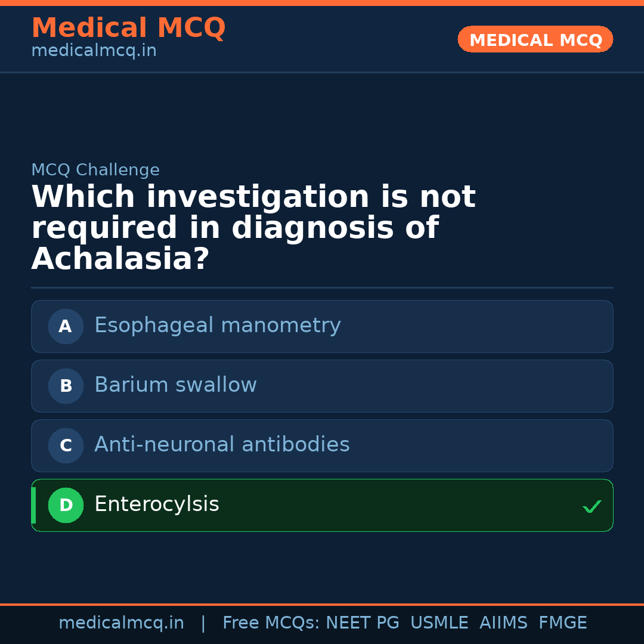
Task: Open the NEET PG category in the footer
Action: pos(363,622)
